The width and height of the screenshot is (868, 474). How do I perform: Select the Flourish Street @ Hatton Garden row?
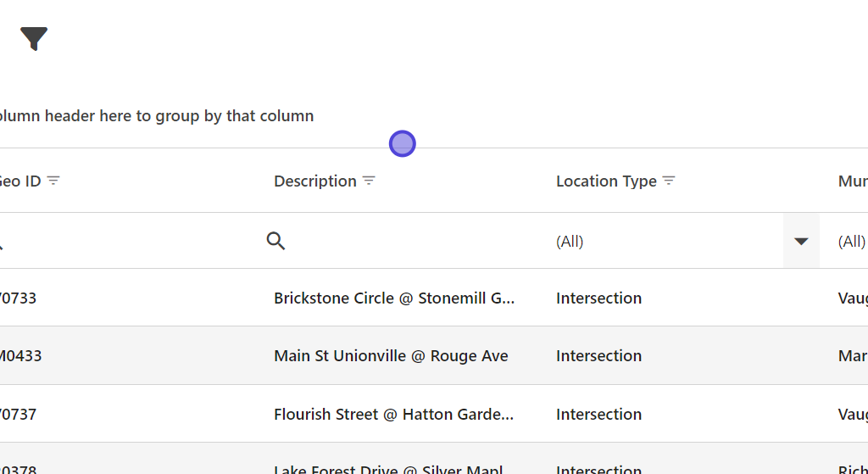pyautogui.click(x=394, y=414)
